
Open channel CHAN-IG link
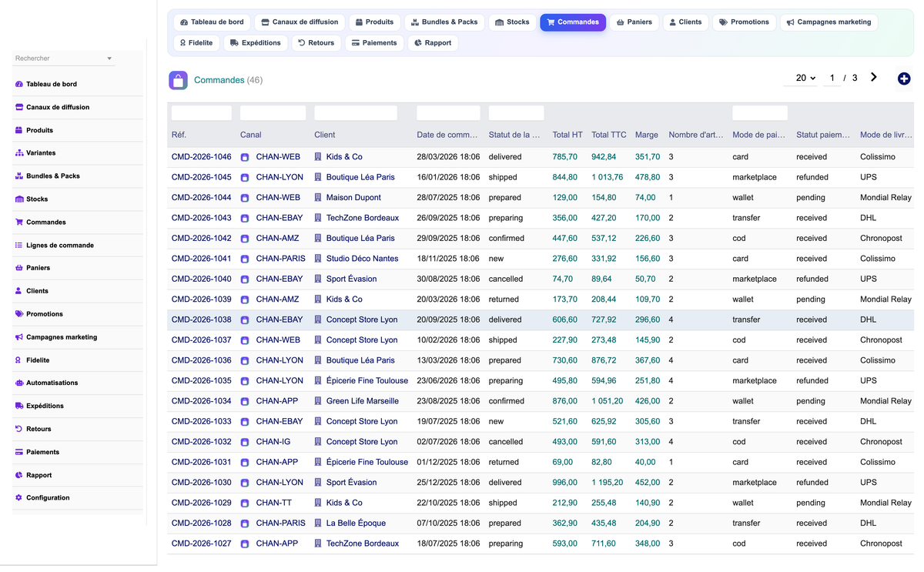(273, 442)
